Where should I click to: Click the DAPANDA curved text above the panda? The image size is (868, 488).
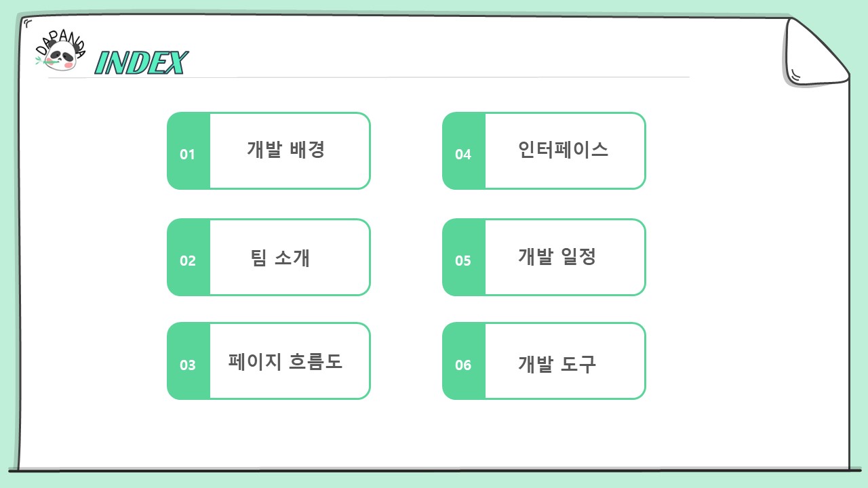pyautogui.click(x=60, y=41)
